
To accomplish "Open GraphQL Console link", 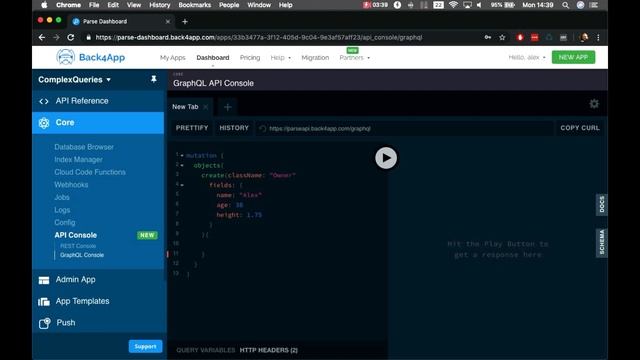I will (x=82, y=255).
